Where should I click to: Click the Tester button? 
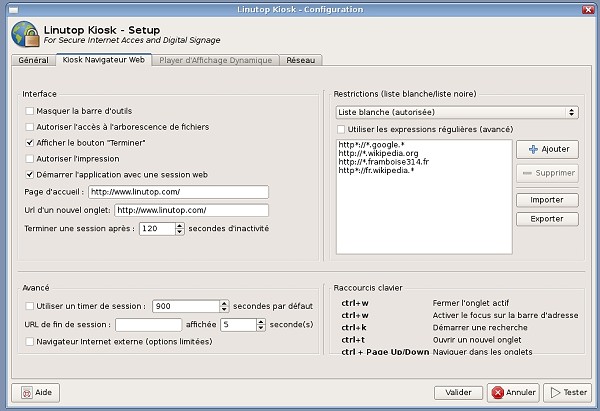pyautogui.click(x=568, y=393)
